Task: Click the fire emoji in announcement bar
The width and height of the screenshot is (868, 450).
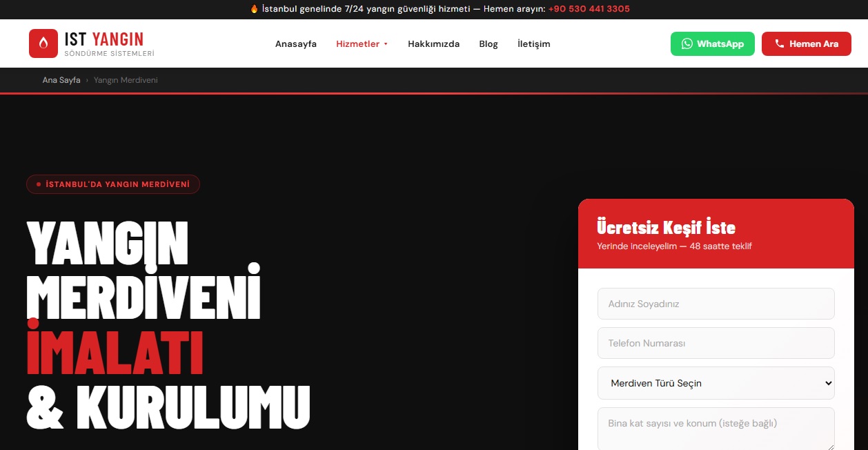Action: click(254, 9)
